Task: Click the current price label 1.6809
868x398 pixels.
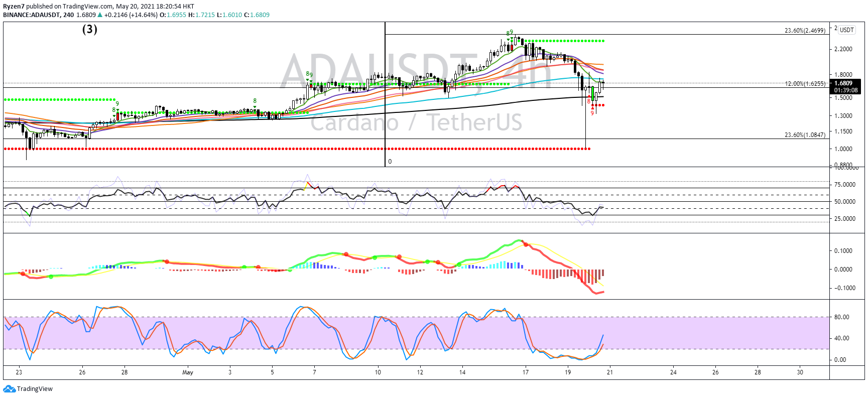Action: (843, 83)
